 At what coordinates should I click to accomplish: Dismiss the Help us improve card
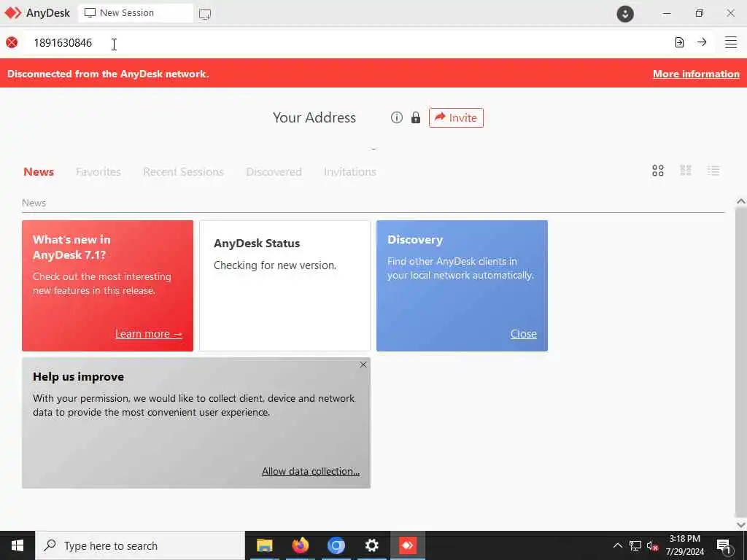(363, 365)
